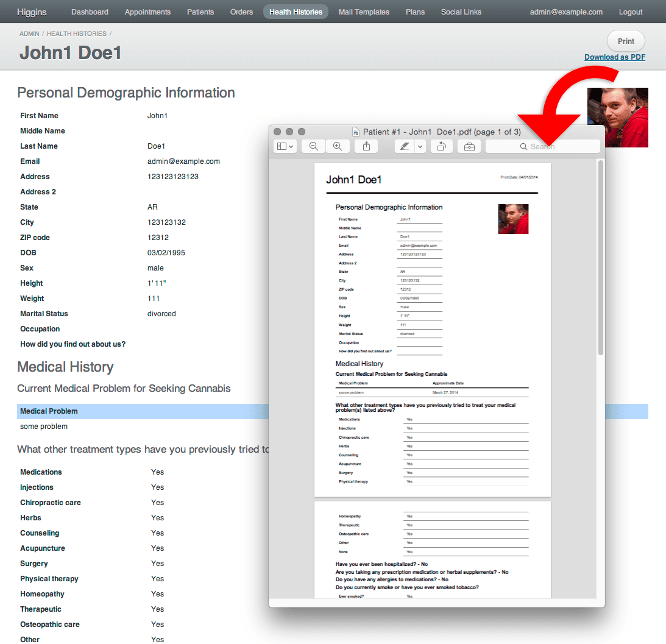Click the Osteopathic care label
Viewport: 666px width, 644px height.
click(x=50, y=625)
